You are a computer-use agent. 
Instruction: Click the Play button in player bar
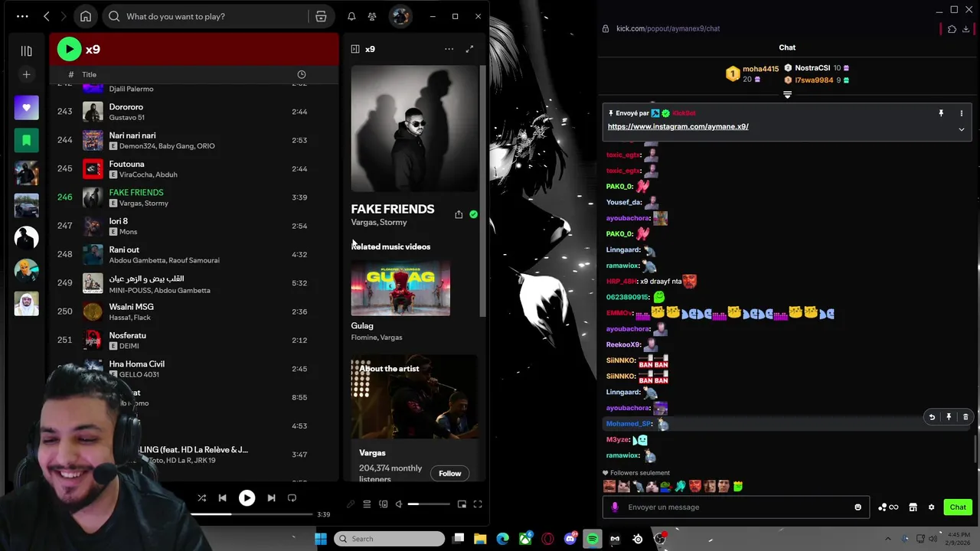247,497
